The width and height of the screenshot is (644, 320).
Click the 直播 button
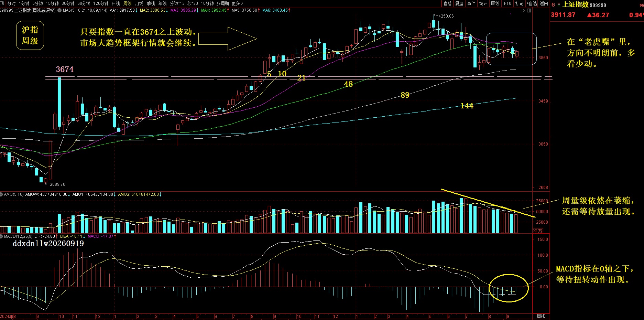[448, 3]
